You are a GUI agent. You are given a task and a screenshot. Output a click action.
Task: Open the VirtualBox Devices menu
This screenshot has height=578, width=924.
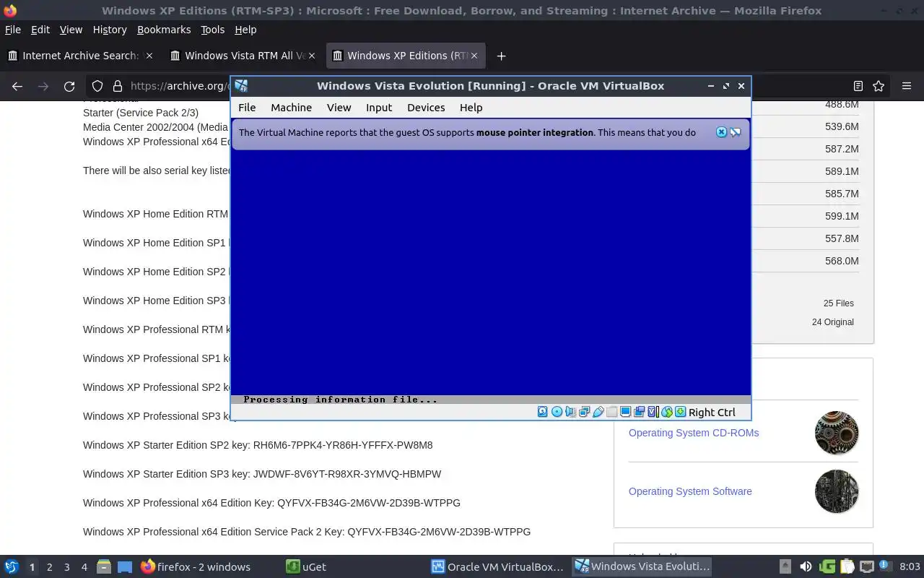tap(426, 107)
